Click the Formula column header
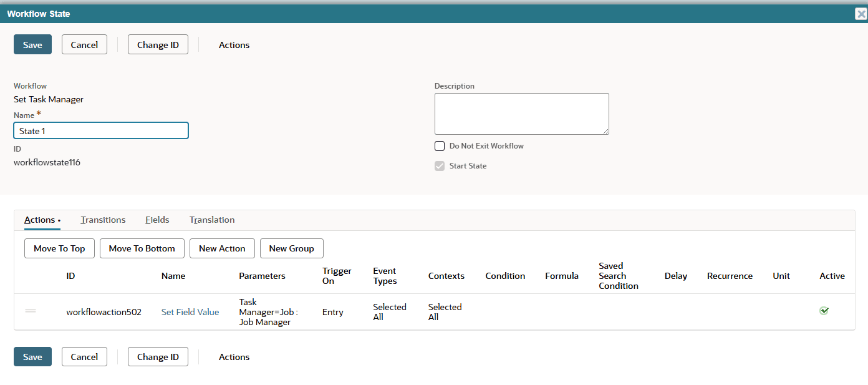This screenshot has width=868, height=385. pos(562,276)
